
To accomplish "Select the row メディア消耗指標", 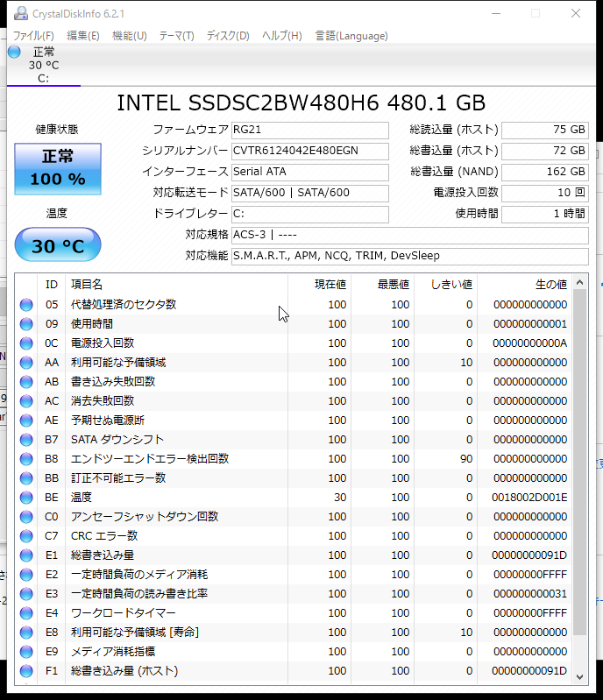I will (294, 652).
